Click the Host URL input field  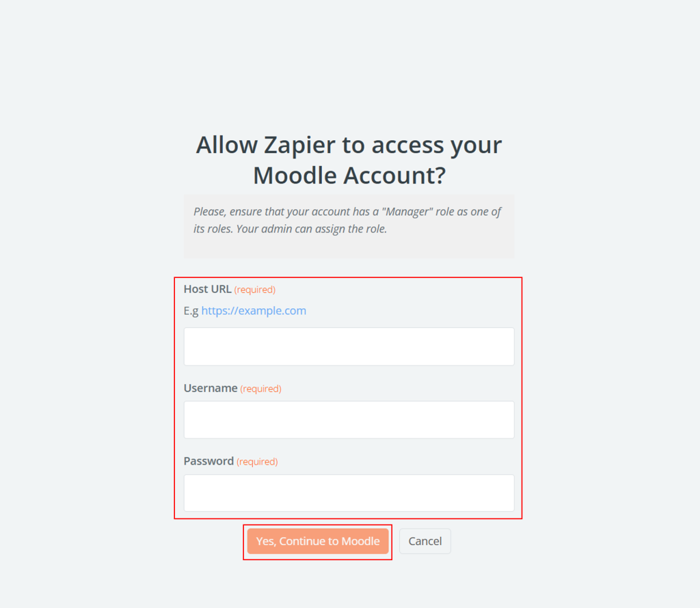pos(349,346)
